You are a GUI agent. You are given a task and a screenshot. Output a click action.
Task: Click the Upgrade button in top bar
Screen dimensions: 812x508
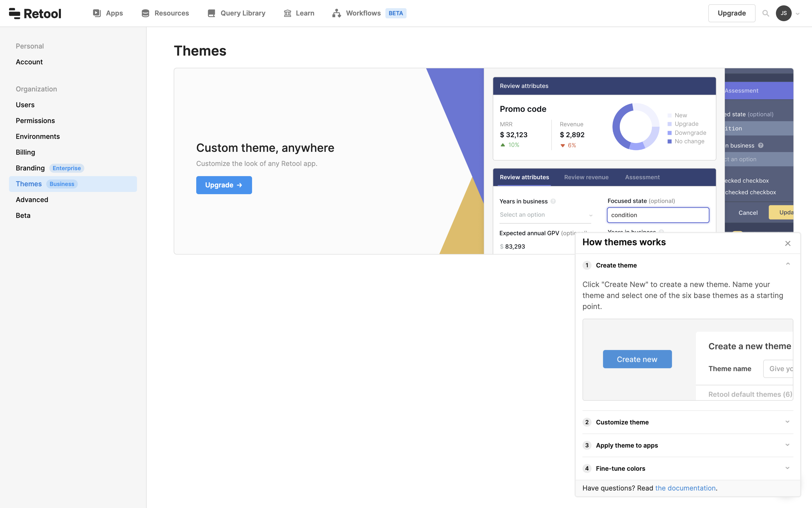731,13
